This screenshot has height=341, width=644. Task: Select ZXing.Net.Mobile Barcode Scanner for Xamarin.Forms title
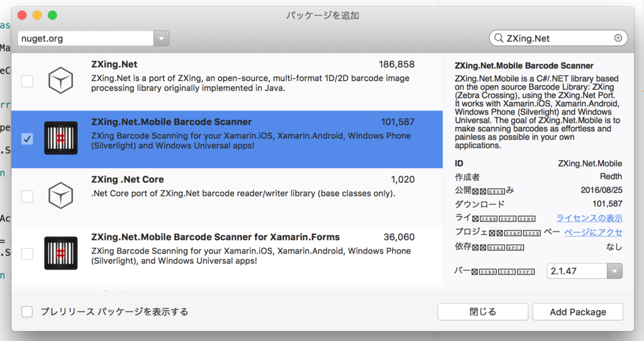coord(216,237)
